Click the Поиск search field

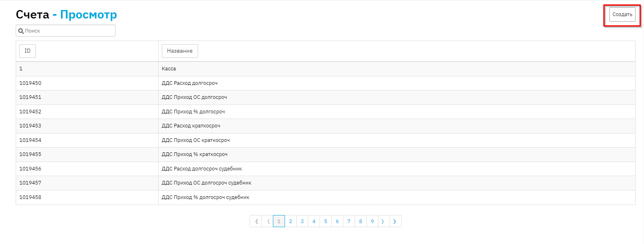click(x=68, y=31)
